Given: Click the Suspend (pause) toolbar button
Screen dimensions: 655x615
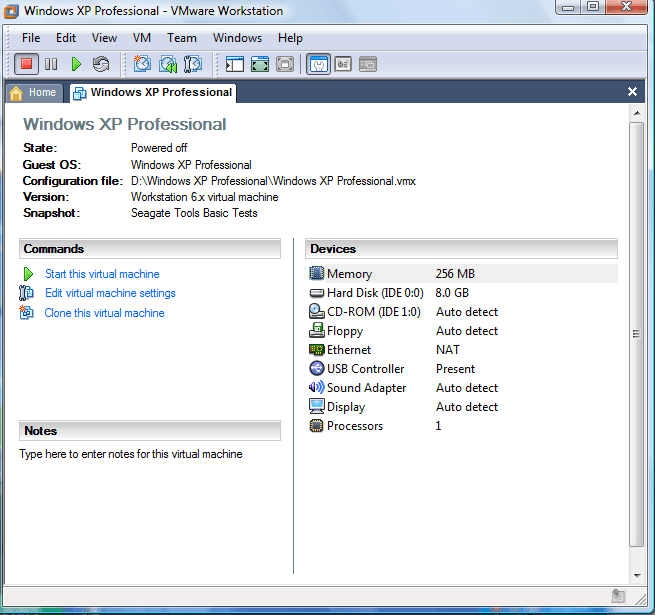Looking at the screenshot, I should tap(51, 64).
